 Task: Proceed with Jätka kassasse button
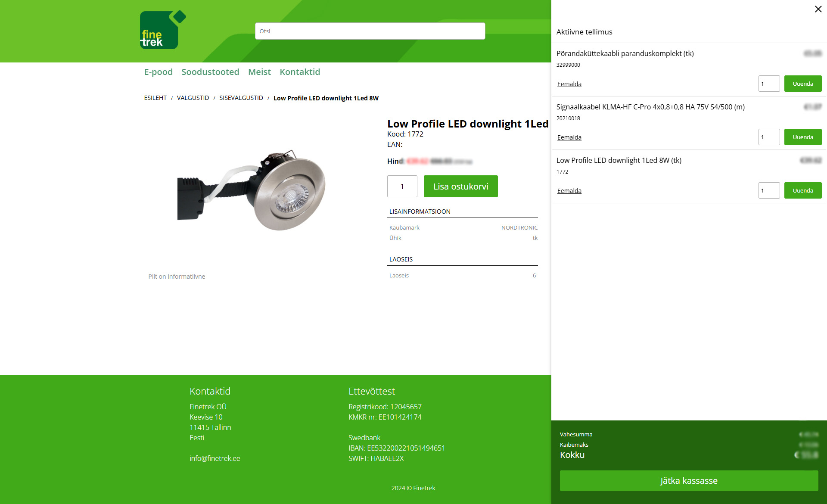689,481
